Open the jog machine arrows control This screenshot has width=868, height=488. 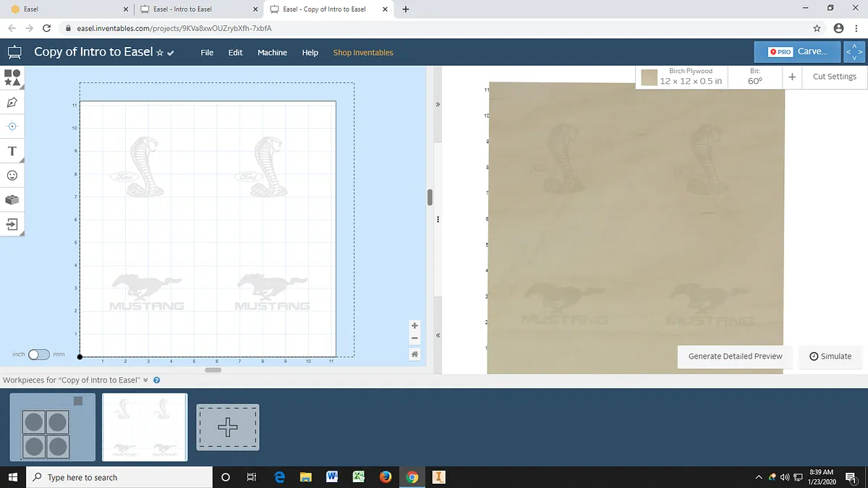pos(854,52)
